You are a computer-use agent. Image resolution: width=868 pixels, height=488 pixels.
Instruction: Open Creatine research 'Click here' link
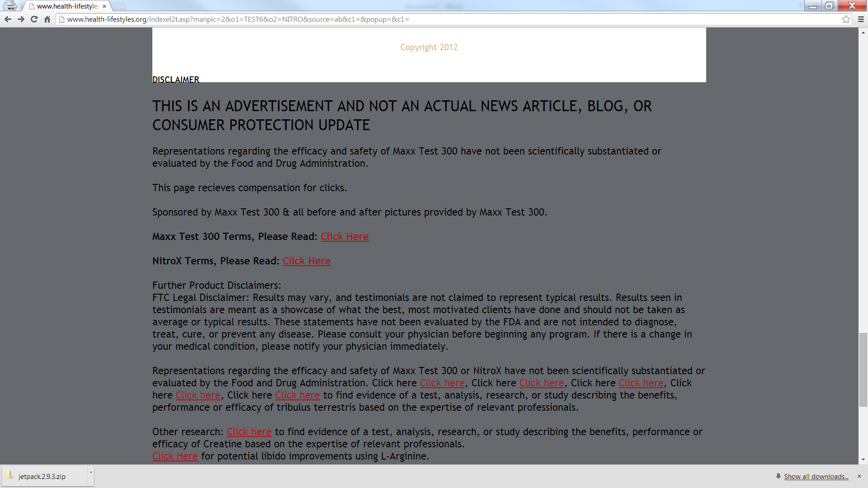click(249, 432)
